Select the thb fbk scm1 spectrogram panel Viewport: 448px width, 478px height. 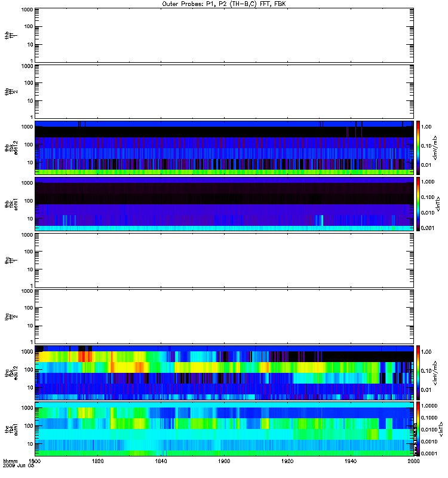[x=225, y=204]
